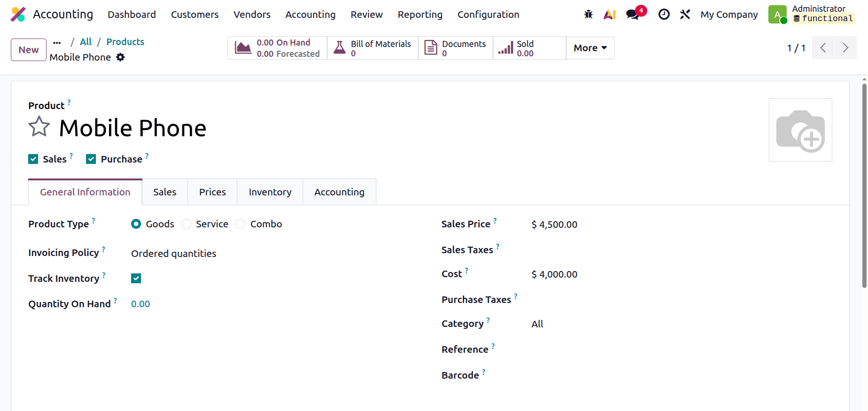Uncheck the Purchase checkbox
The width and height of the screenshot is (868, 411).
(91, 159)
